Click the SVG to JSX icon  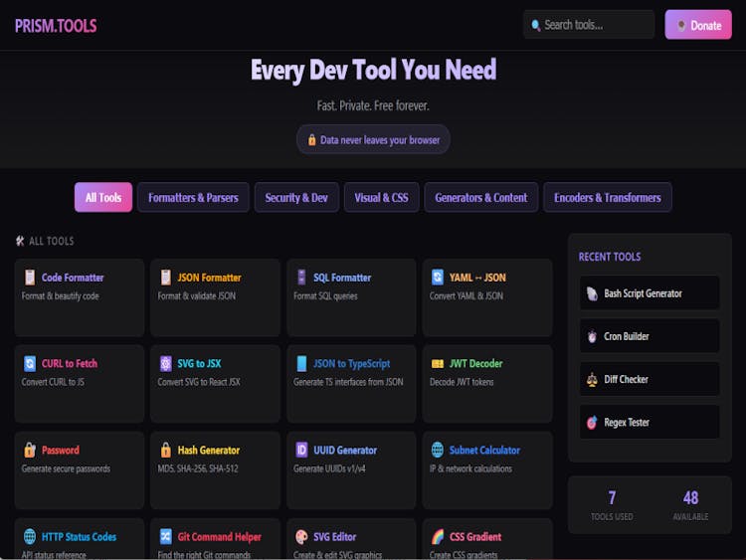click(166, 364)
